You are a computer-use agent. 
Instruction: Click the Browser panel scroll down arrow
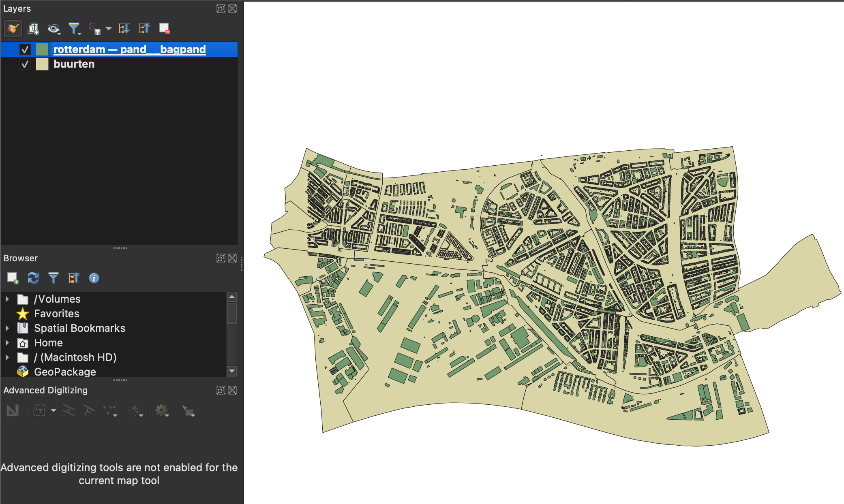click(232, 371)
